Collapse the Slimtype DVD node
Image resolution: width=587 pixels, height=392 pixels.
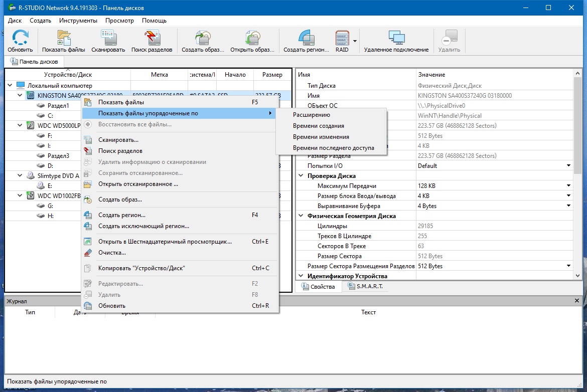(20, 175)
